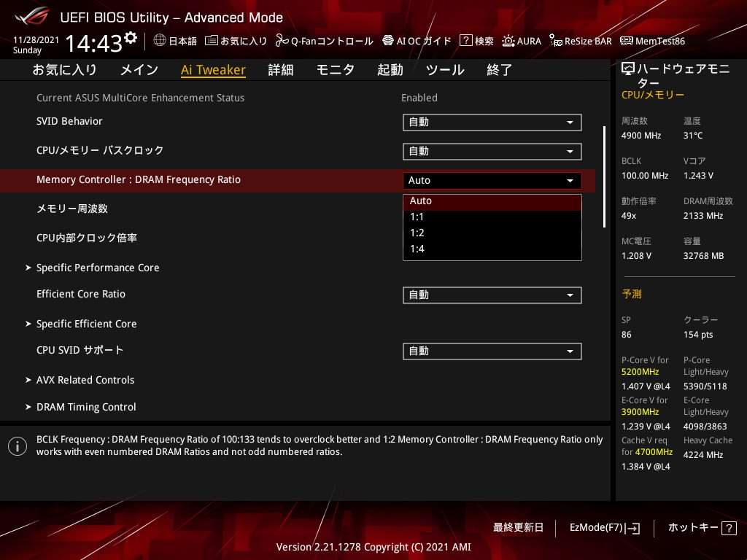Expand Specific Efficient Core submenu
747x560 pixels.
(x=86, y=324)
